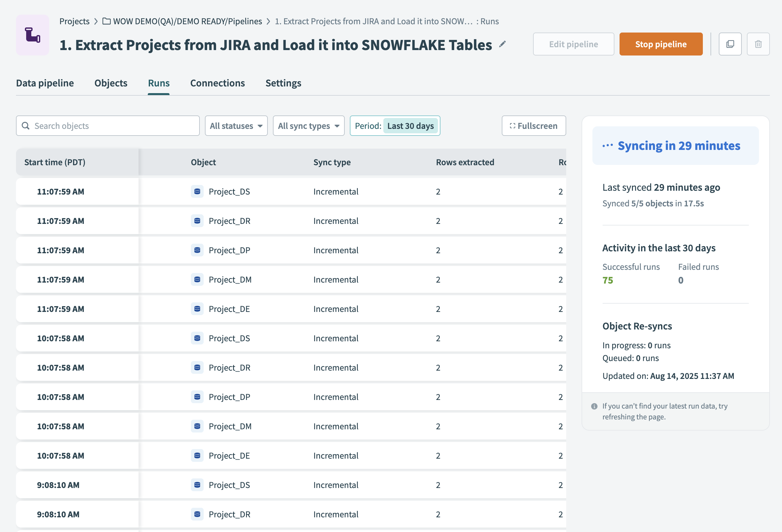Viewport: 782px width, 532px height.
Task: Switch to the Settings tab
Action: point(283,83)
